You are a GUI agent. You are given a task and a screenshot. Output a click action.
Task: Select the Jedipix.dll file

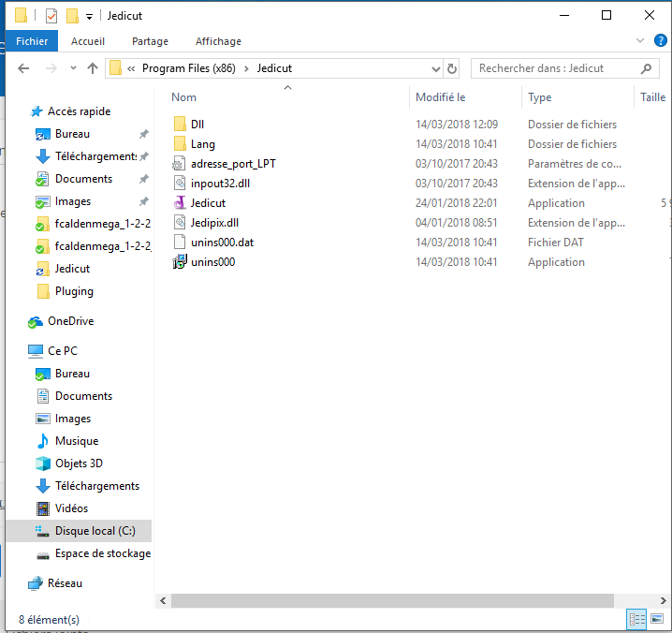point(213,223)
